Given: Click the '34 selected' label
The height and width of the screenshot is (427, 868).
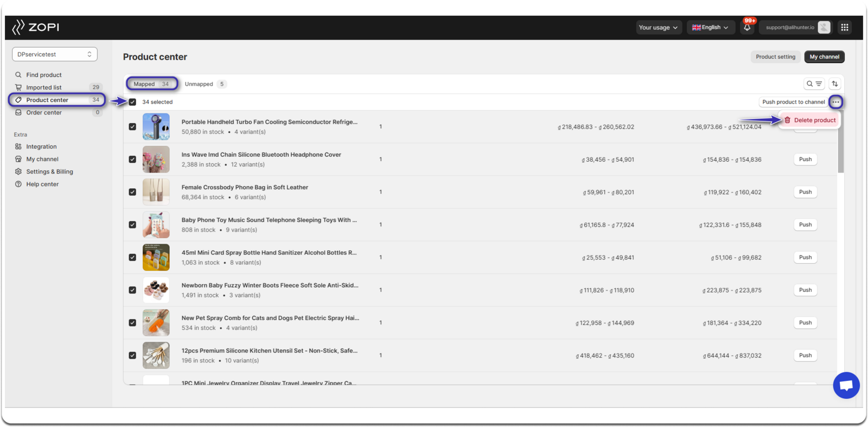Looking at the screenshot, I should click(157, 102).
